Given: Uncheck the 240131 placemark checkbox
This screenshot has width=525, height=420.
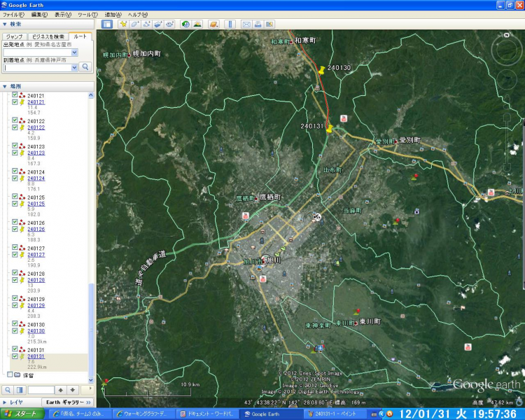Looking at the screenshot, I should [x=15, y=356].
